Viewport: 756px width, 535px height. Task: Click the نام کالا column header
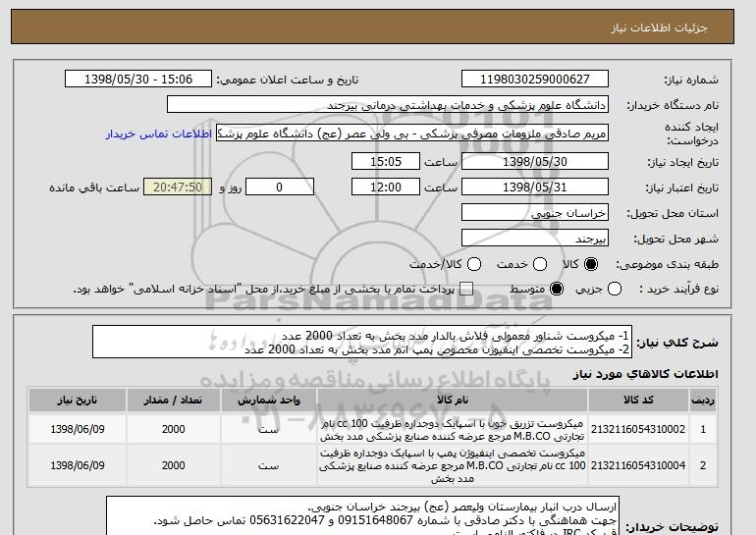453,400
